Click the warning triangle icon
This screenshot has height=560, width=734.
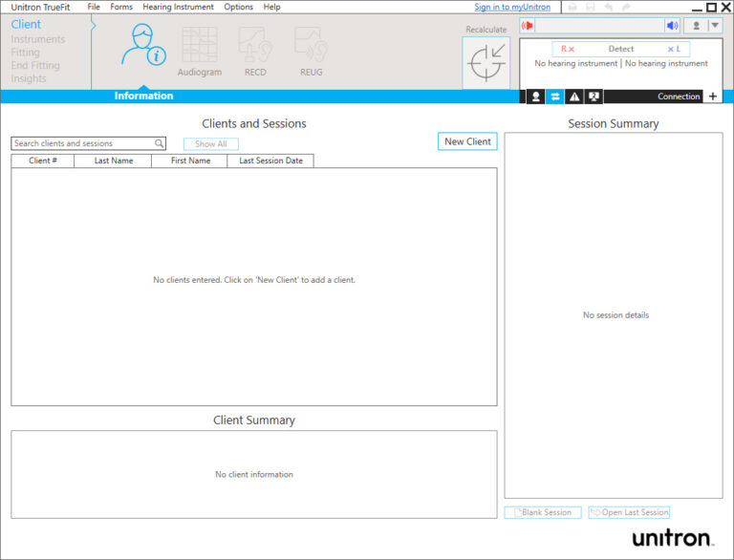pos(574,97)
